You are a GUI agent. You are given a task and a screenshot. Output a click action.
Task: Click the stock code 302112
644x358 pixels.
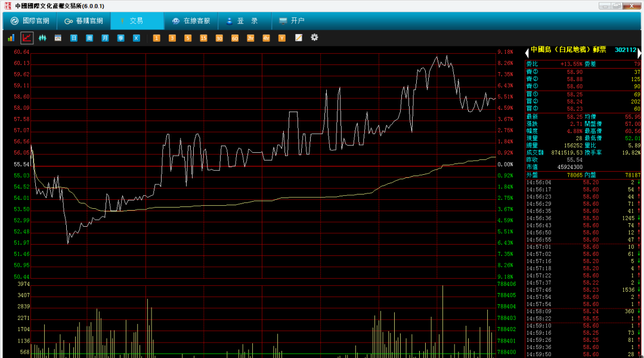(x=626, y=50)
